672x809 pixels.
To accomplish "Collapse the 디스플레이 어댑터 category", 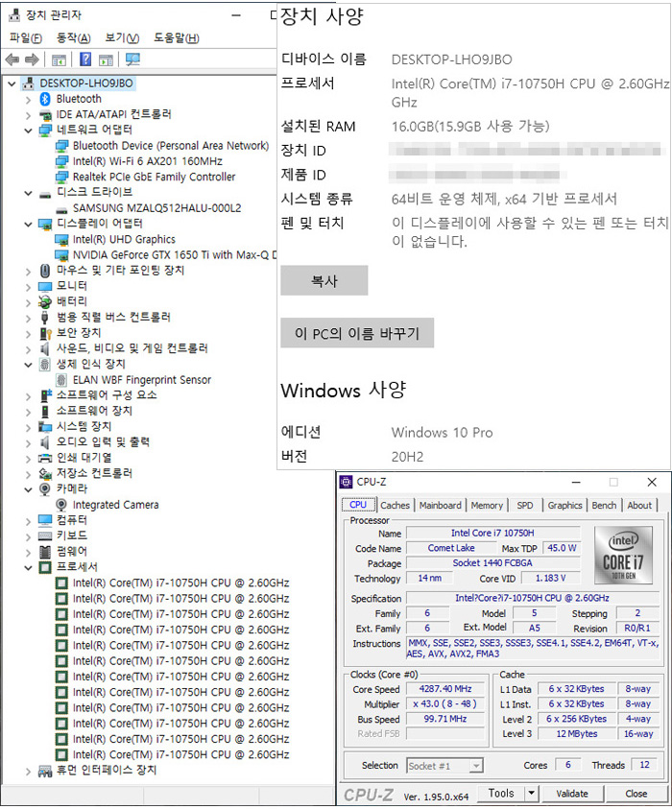I will (29, 225).
